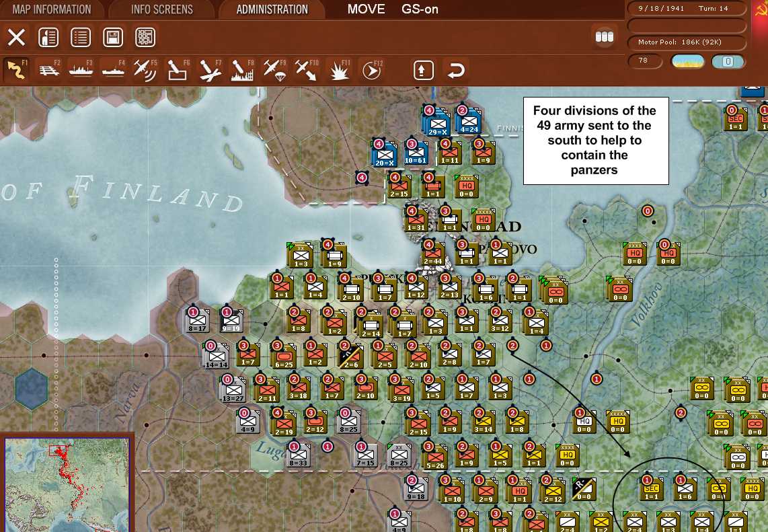Choose F8 bomb city mode icon
This screenshot has width=768, height=532.
[243, 70]
